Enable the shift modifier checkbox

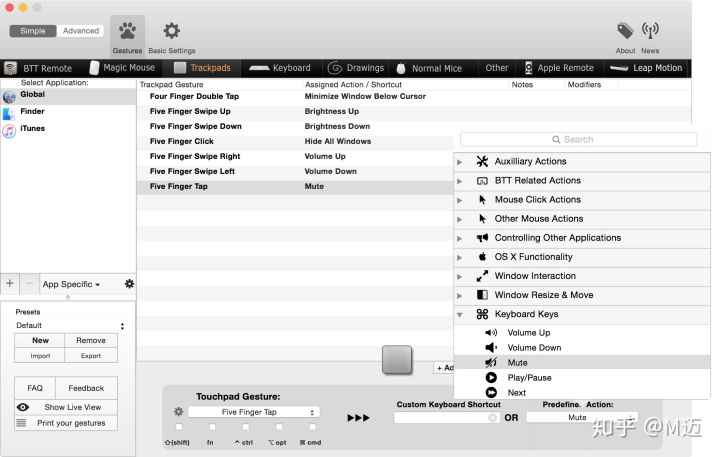tap(179, 427)
